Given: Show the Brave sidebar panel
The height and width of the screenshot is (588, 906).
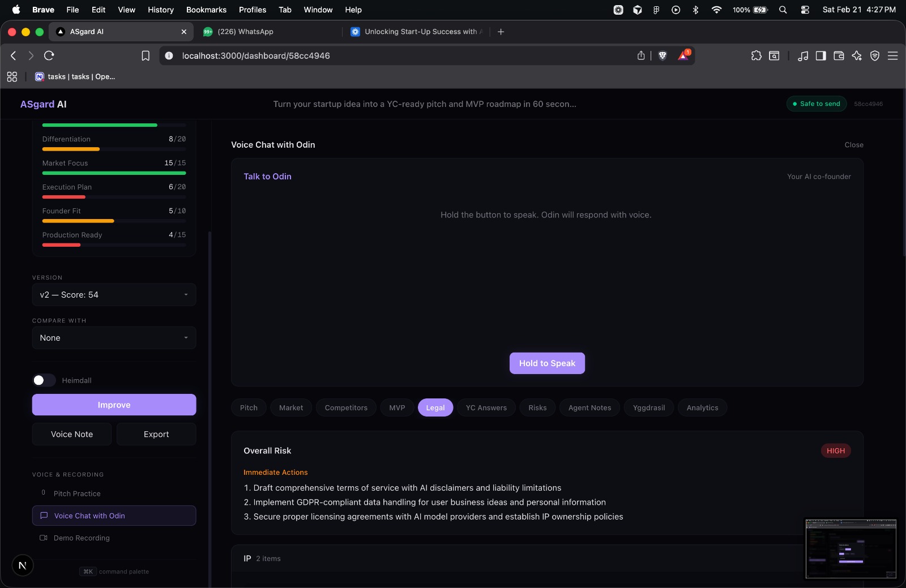Looking at the screenshot, I should coord(820,55).
